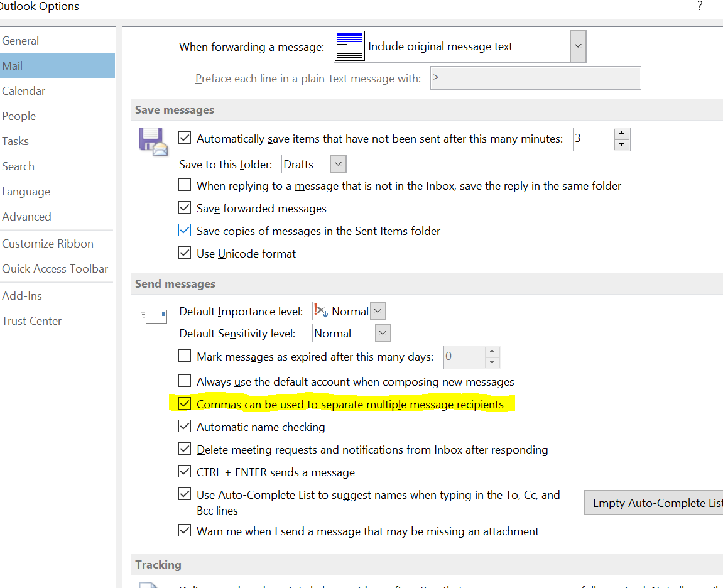Open the Calendar options category
Screen dimensions: 723x588
pos(57,91)
